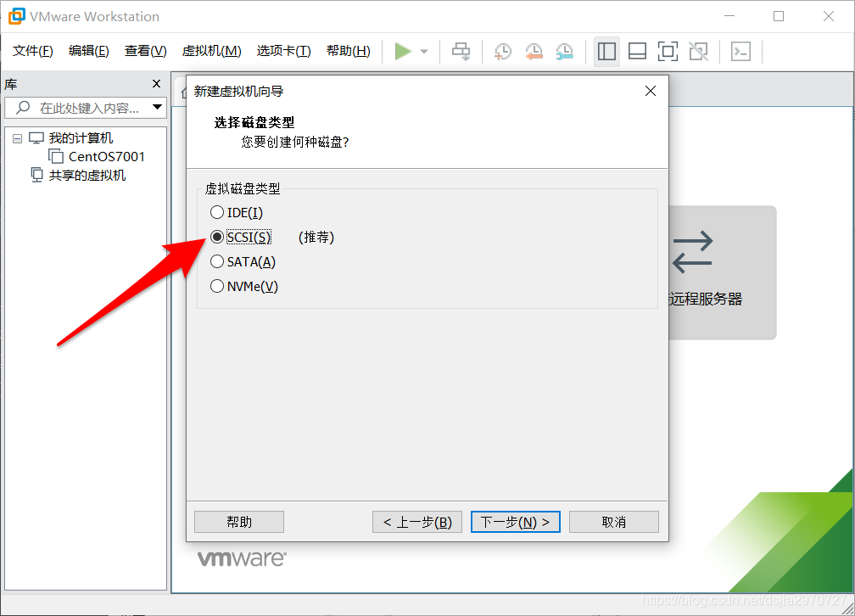Select 我的计算机 in the library tree
Image resolution: width=855 pixels, height=616 pixels.
point(81,138)
